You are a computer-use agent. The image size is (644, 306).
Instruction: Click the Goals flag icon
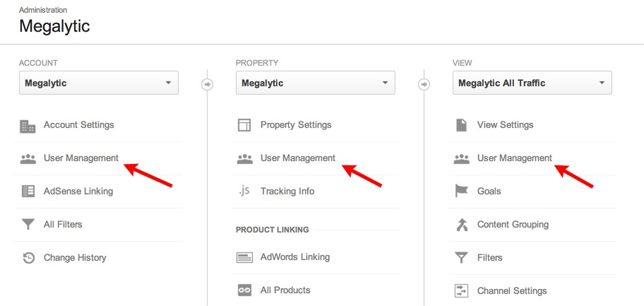(x=462, y=192)
